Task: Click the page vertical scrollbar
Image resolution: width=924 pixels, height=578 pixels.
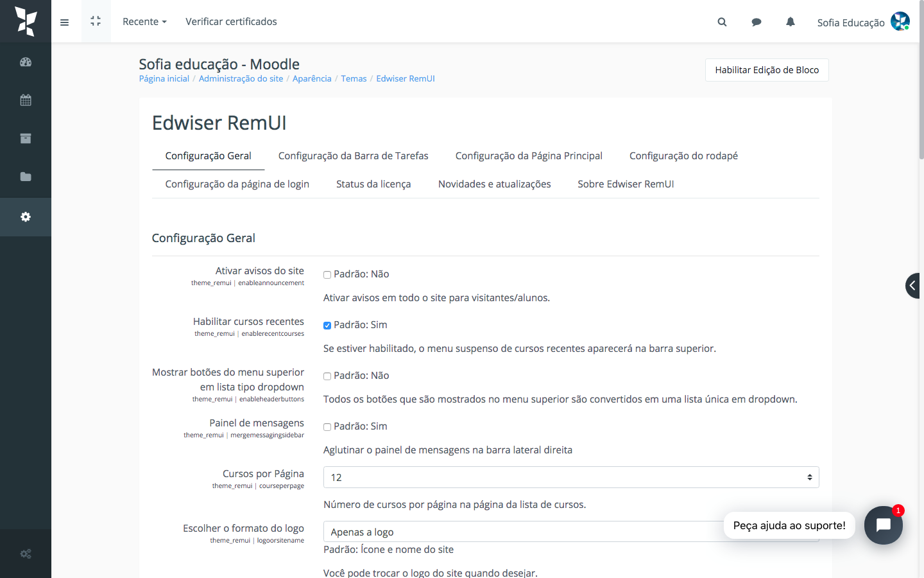Action: pos(921,80)
